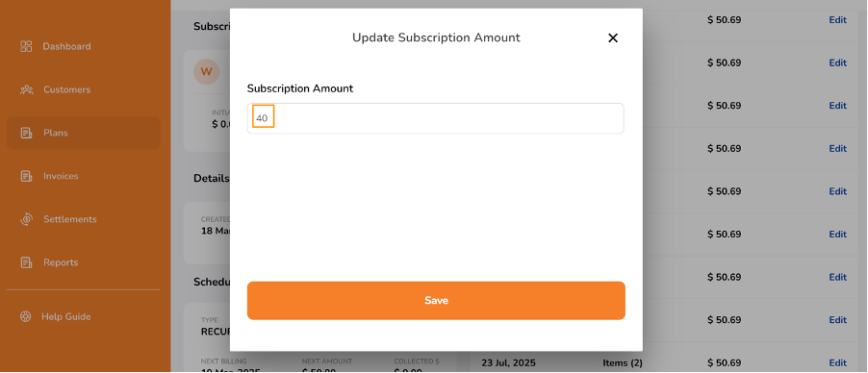Screen dimensions: 868x373
Task: Click the Reports icon in sidebar
Action: (26, 262)
